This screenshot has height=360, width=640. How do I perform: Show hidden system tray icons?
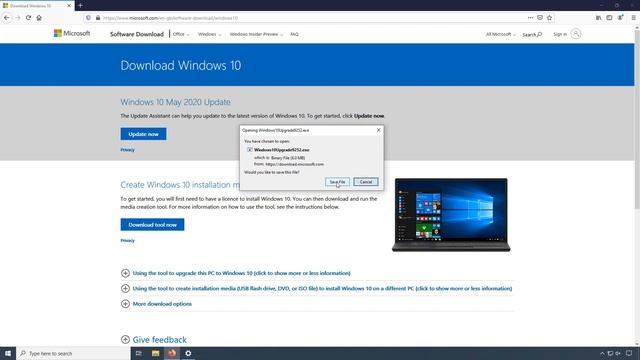(x=602, y=353)
